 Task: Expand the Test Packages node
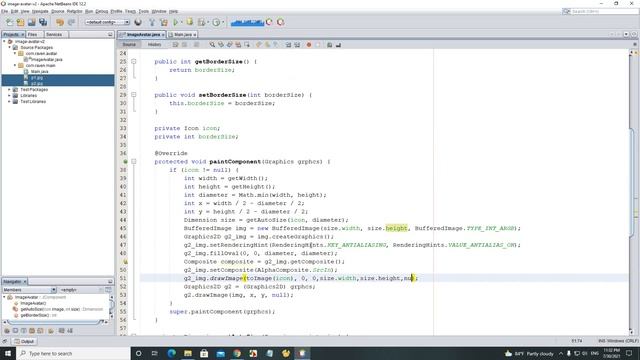[x=9, y=89]
